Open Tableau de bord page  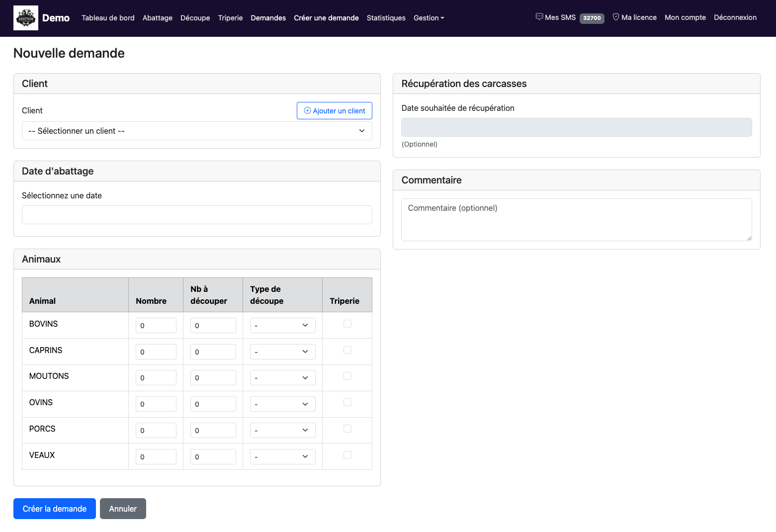[108, 18]
